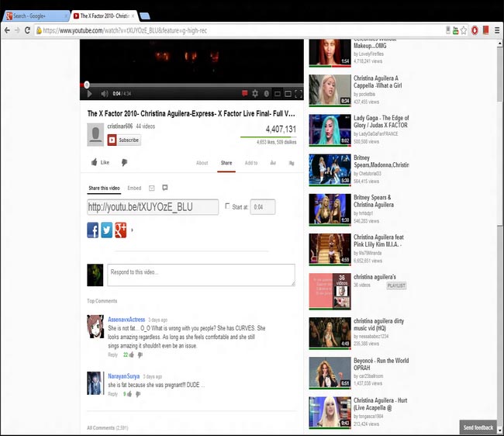The image size is (504, 436).
Task: Open NarayanSurya user profile
Action: click(124, 376)
